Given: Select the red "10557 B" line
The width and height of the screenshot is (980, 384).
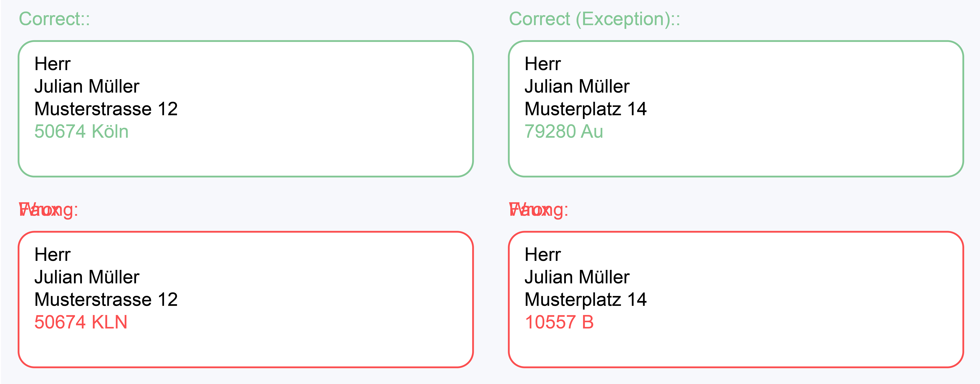Looking at the screenshot, I should 559,322.
